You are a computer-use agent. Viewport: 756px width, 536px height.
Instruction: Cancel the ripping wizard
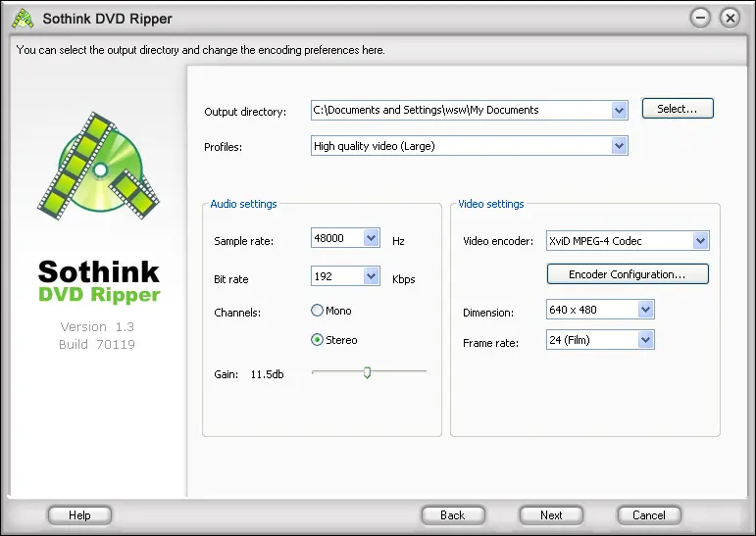(649, 515)
